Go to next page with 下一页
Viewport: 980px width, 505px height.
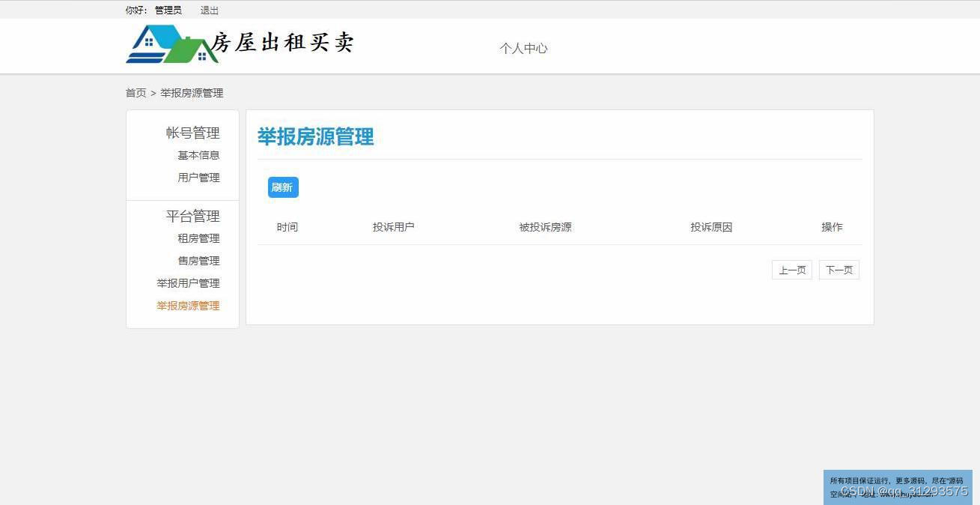(x=839, y=270)
